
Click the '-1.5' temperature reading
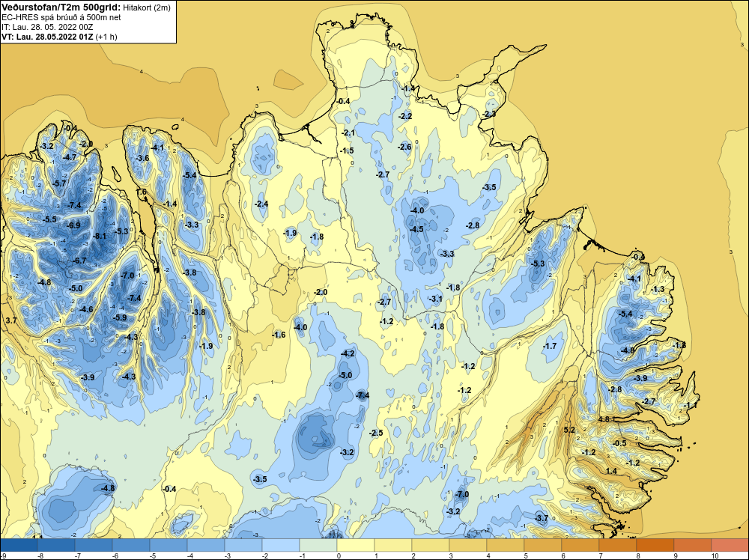pyautogui.click(x=347, y=150)
